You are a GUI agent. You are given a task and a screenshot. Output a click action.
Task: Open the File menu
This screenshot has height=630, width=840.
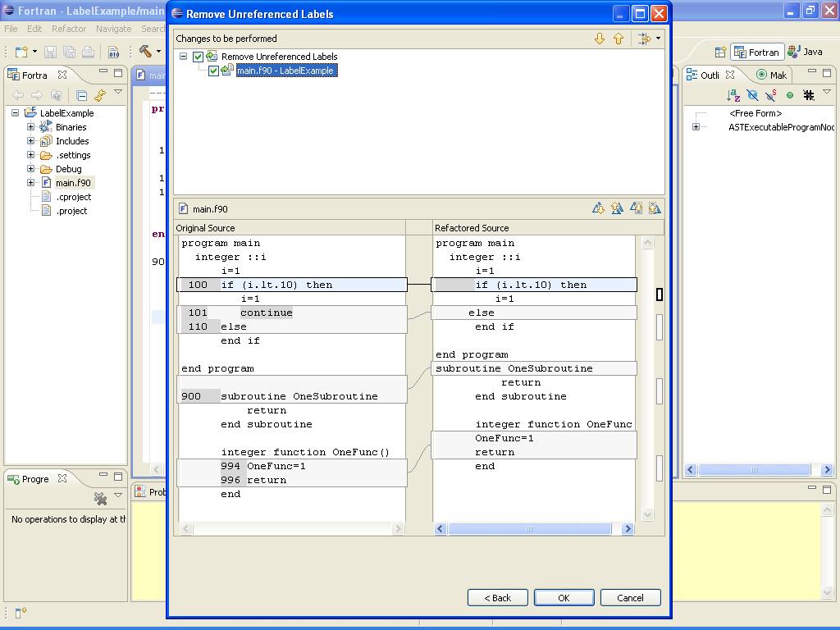[11, 29]
